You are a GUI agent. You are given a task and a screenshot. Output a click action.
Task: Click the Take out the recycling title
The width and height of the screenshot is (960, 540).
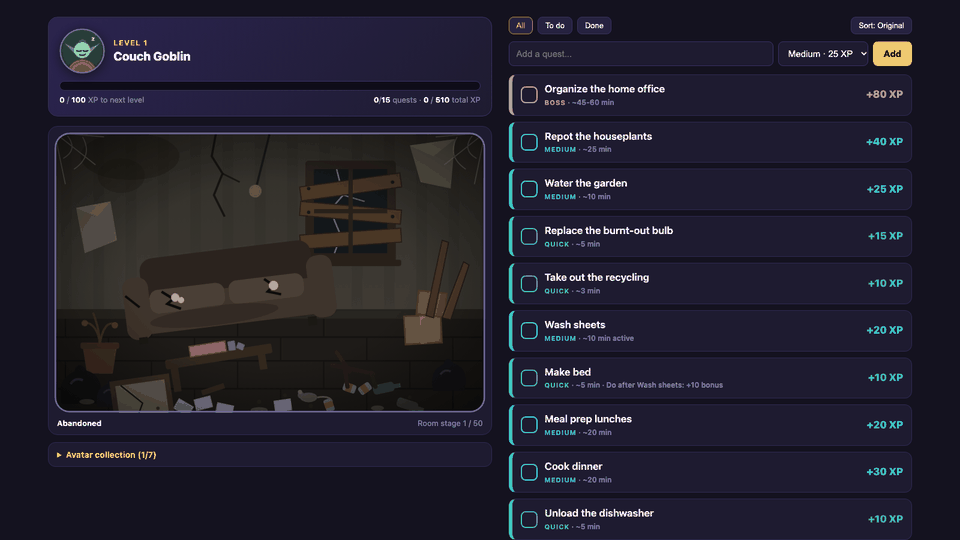click(596, 277)
